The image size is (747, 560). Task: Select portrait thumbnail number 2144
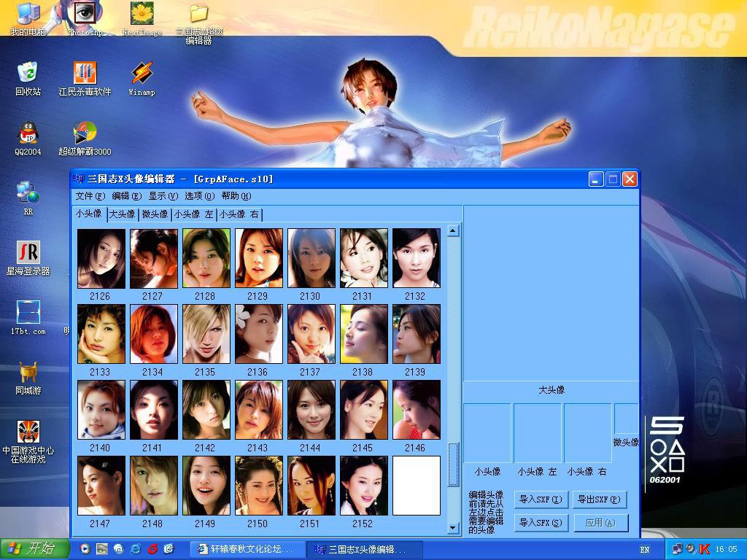point(311,410)
